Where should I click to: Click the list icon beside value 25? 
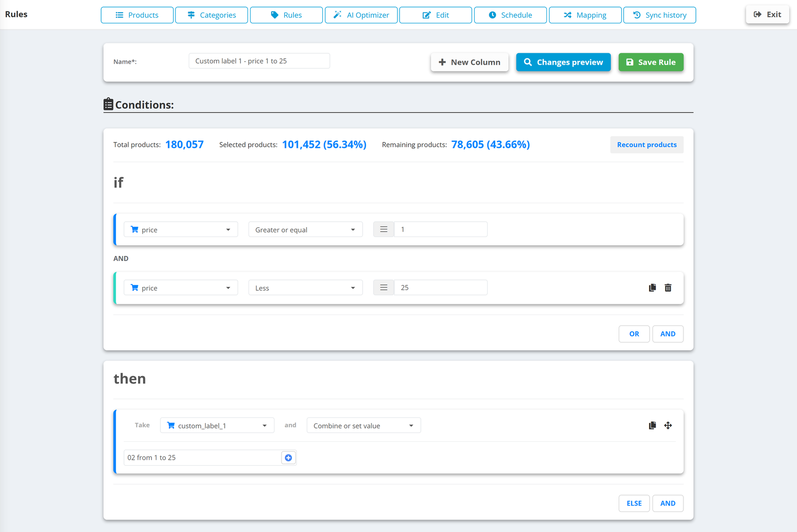[x=384, y=288]
